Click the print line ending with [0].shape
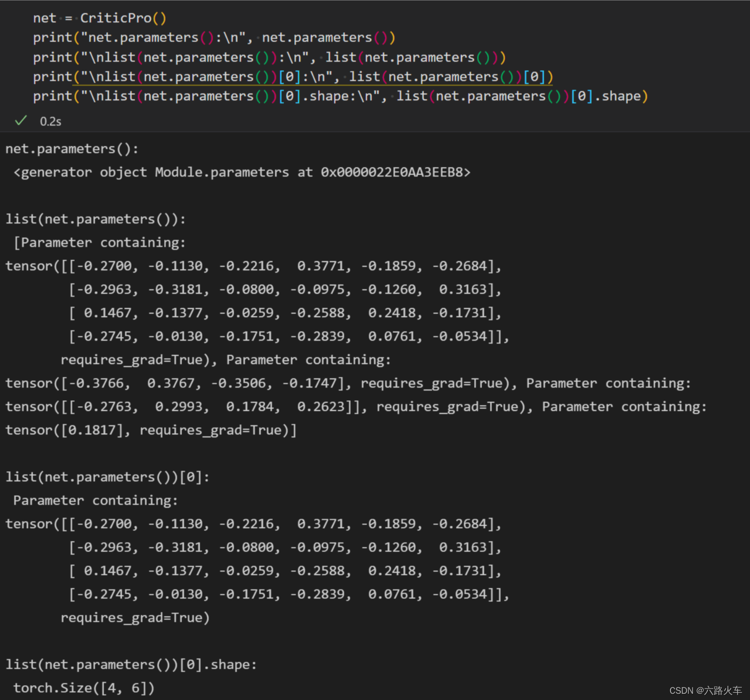750x700 pixels. click(x=340, y=96)
